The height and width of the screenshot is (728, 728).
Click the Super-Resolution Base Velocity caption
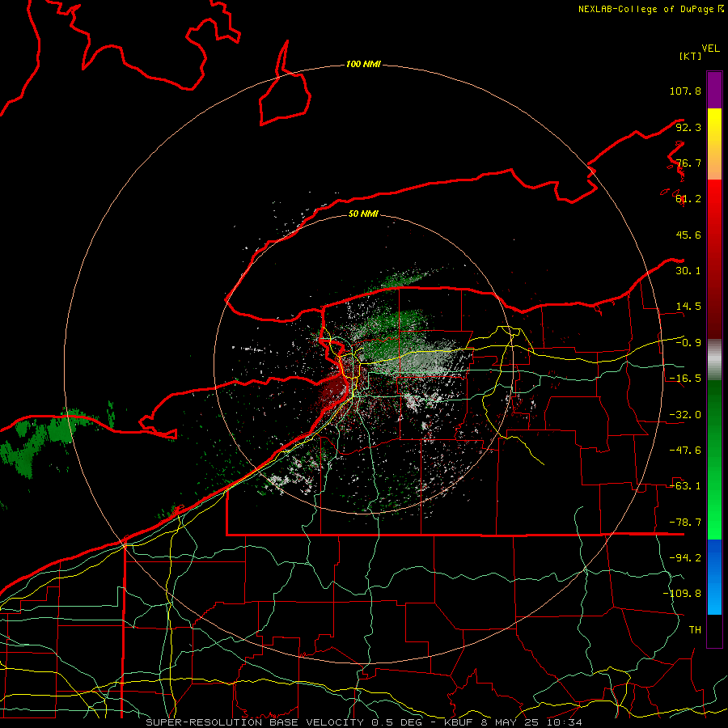coord(364,722)
